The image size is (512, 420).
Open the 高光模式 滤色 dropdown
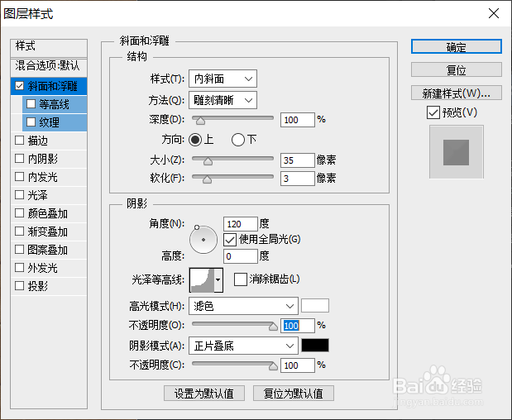(243, 306)
